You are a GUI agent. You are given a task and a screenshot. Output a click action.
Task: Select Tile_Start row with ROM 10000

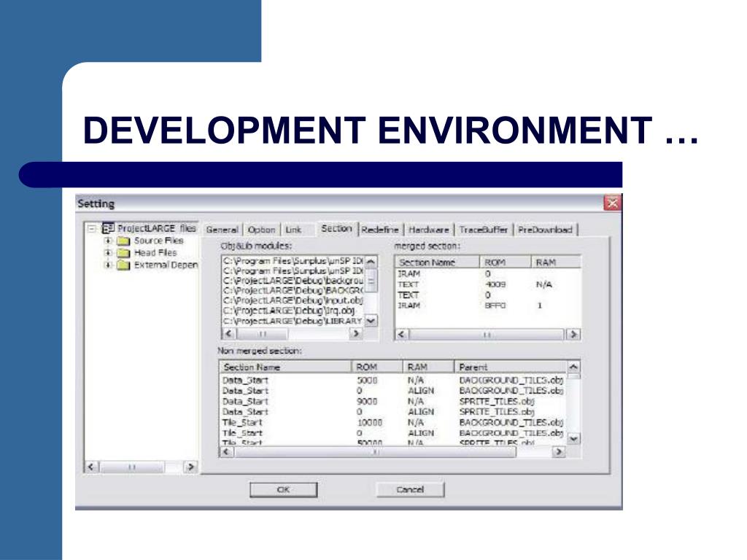[x=393, y=422]
